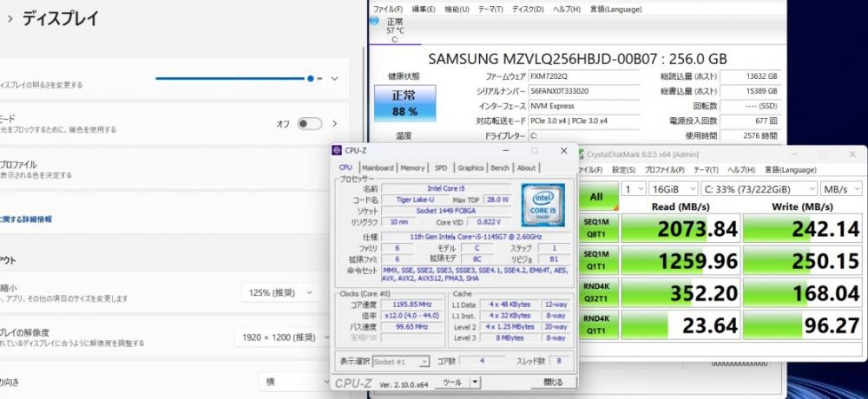The image size is (868, 399).
Task: Run the RND4K Q32T1 test
Action: [x=597, y=293]
